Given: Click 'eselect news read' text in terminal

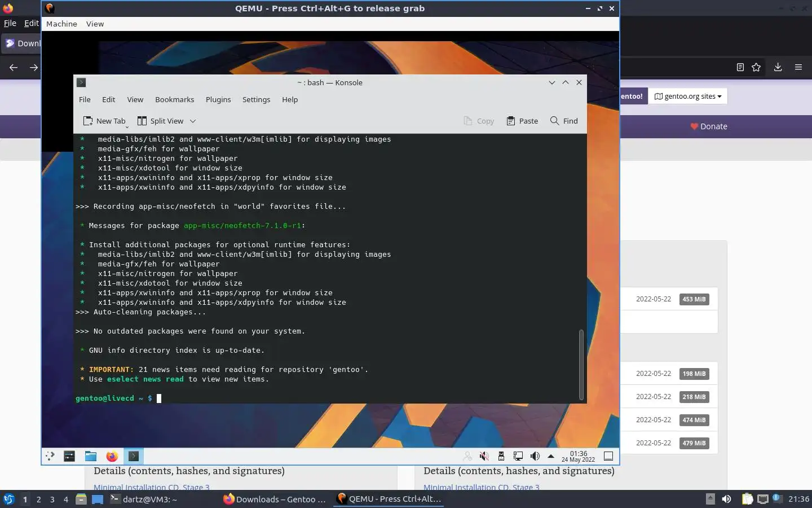Looking at the screenshot, I should point(145,379).
